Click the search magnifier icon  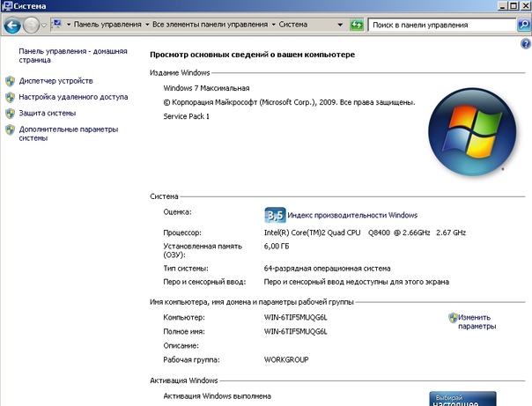tap(524, 25)
